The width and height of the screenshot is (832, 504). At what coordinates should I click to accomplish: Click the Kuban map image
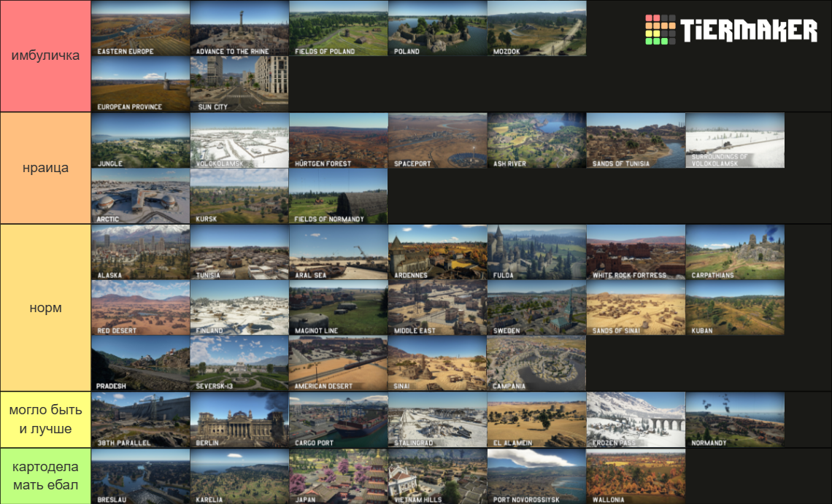pos(735,308)
